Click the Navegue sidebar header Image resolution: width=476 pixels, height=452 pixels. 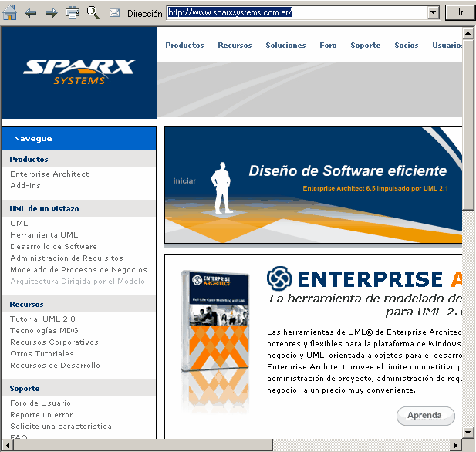(x=79, y=139)
